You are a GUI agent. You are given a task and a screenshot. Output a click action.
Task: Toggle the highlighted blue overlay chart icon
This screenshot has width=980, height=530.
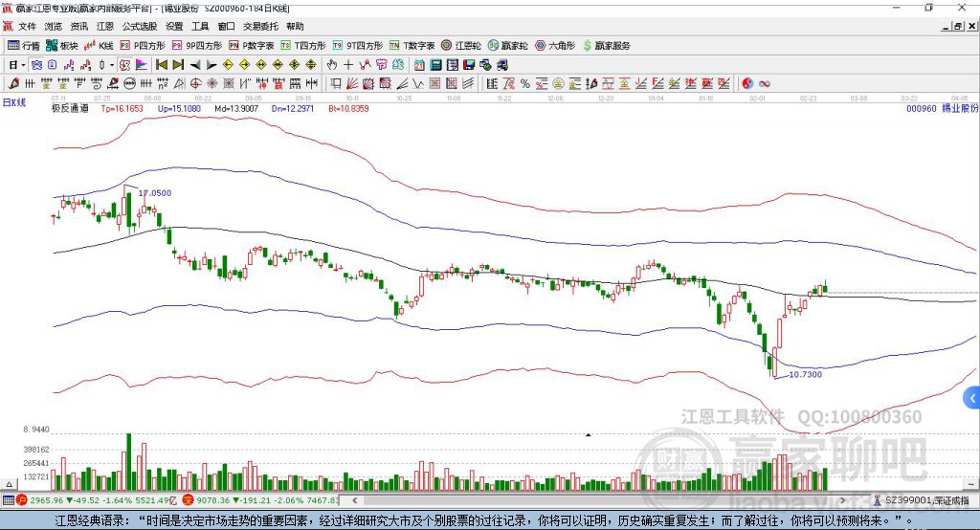pos(36,65)
